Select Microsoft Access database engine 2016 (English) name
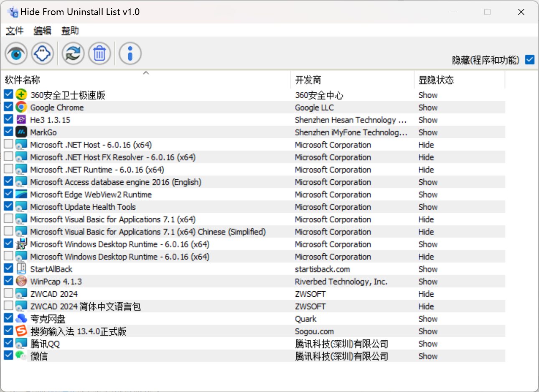This screenshot has width=539, height=392. (116, 182)
